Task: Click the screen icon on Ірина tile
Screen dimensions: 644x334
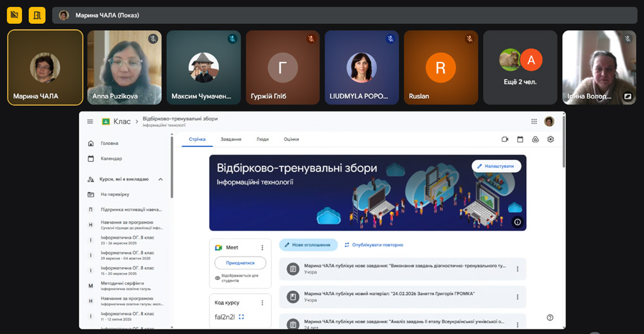Action: point(627,97)
